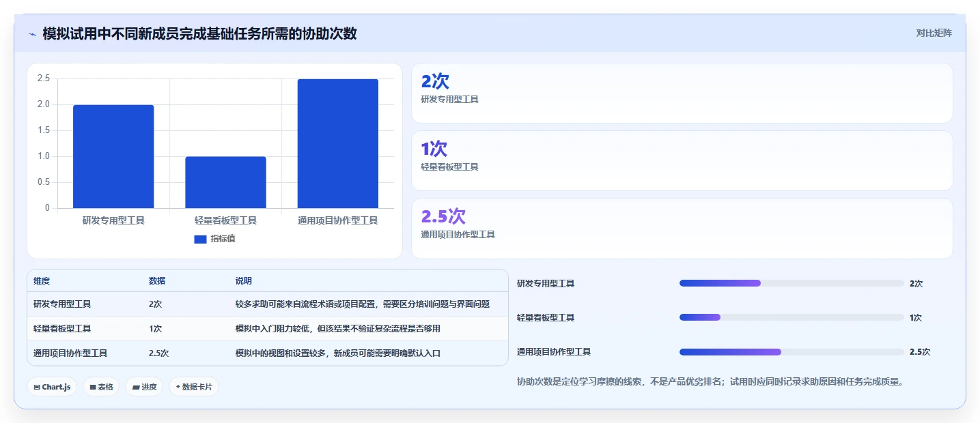Click the 研发专用型工具 progress bar
Screen dimensions: 980x423
(792, 283)
